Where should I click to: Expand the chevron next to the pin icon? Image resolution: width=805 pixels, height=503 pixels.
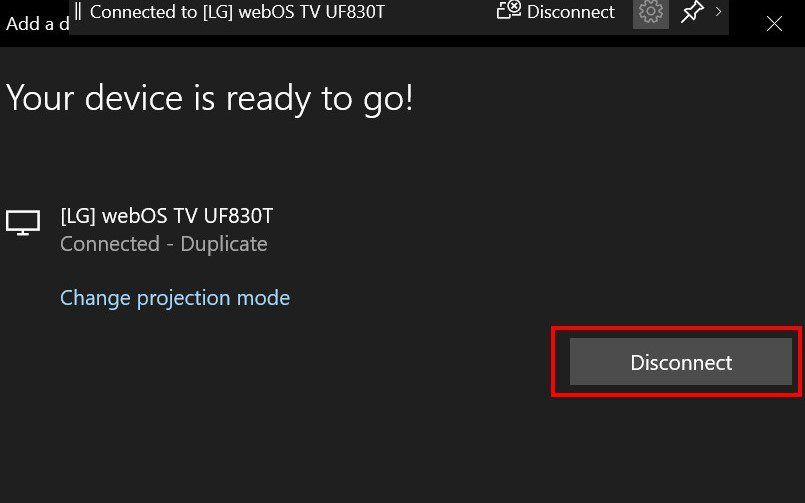coord(718,12)
